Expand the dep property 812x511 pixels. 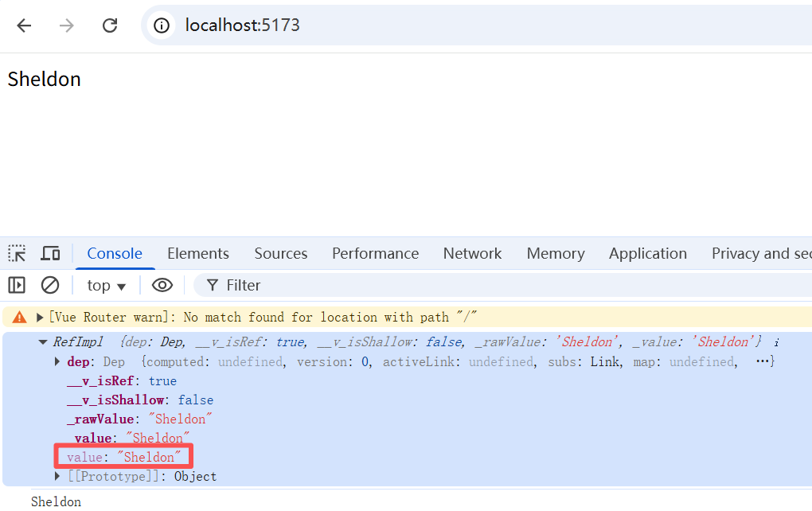coord(57,361)
